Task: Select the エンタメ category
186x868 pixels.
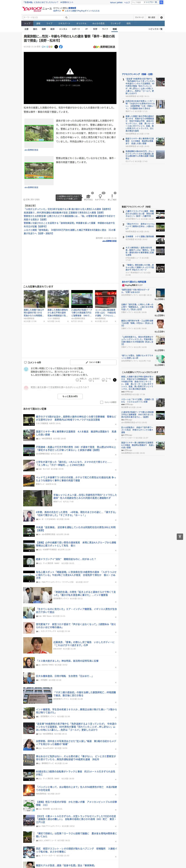Action: [63, 29]
